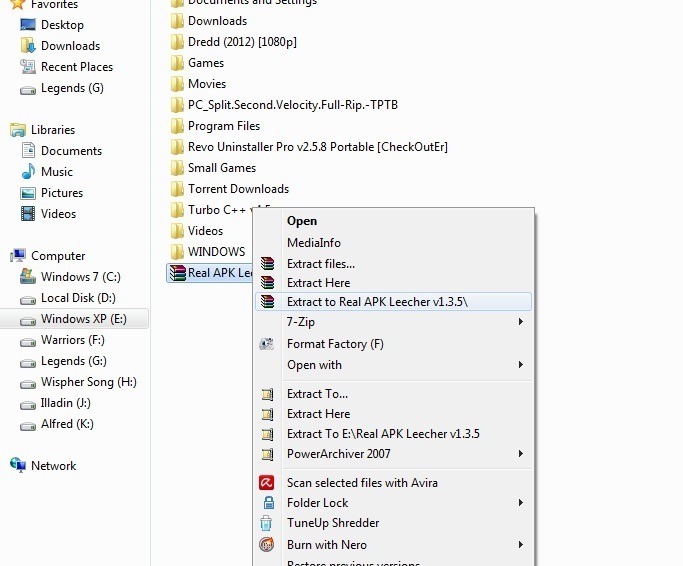Click the Nero icon beside Burn with Nero
The height and width of the screenshot is (566, 683).
click(x=267, y=545)
